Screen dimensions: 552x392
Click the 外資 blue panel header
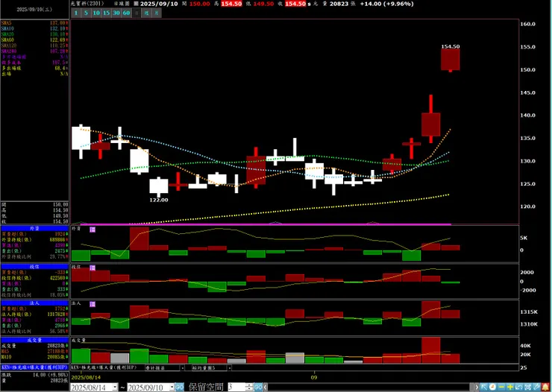pyautogui.click(x=34, y=229)
